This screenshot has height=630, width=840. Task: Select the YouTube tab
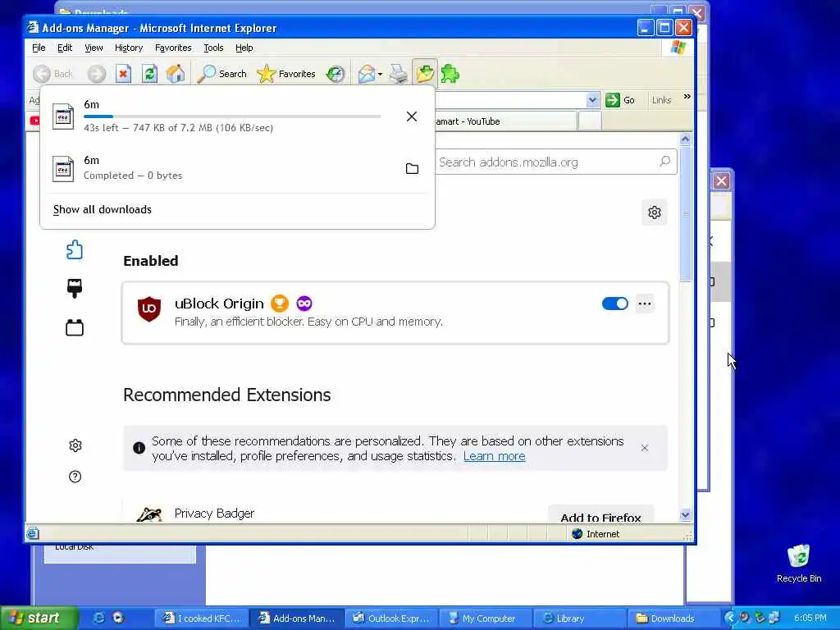505,121
